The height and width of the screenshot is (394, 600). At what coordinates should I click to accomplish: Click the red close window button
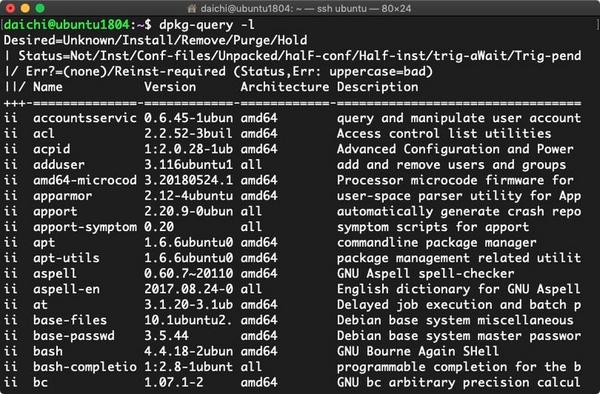(11, 8)
